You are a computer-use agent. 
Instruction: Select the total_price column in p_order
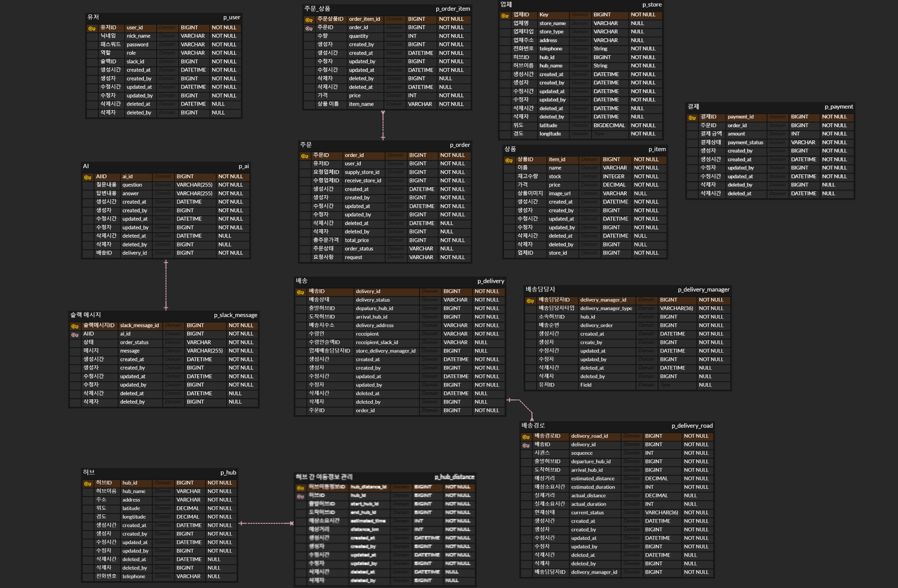357,240
